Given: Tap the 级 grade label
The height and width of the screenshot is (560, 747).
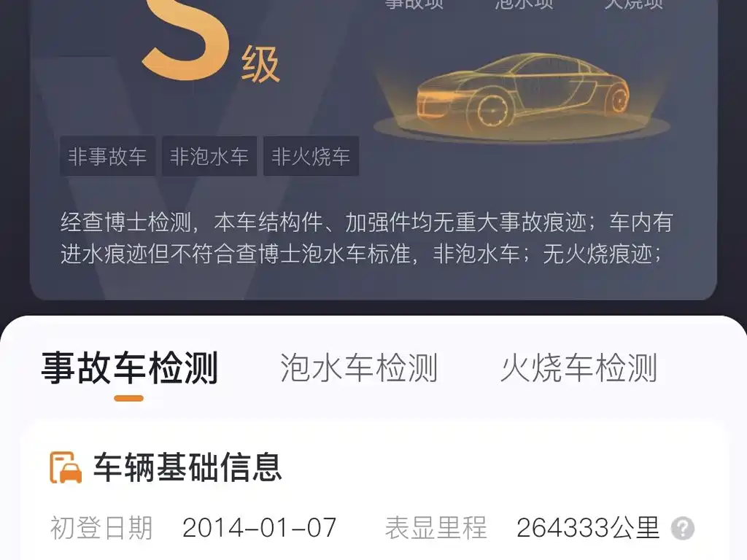Looking at the screenshot, I should coord(260,66).
